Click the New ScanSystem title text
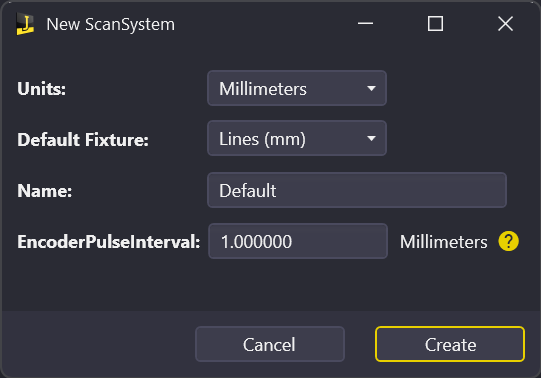This screenshot has width=541, height=378. click(110, 24)
